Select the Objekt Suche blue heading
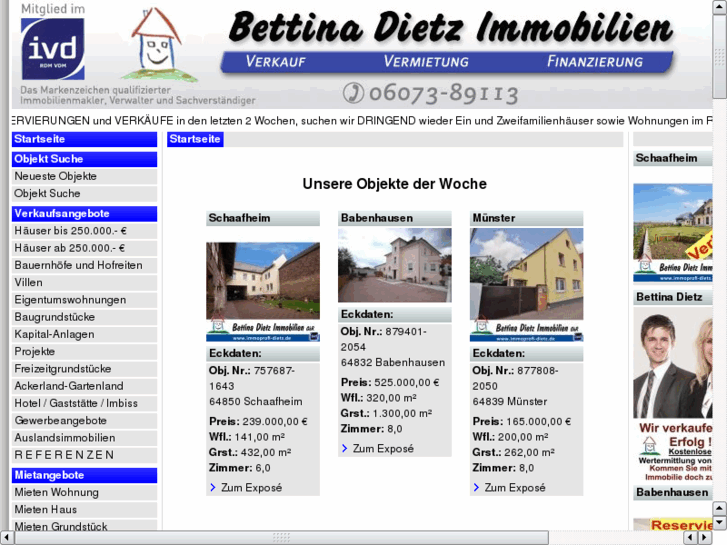727x545 pixels. coord(84,159)
